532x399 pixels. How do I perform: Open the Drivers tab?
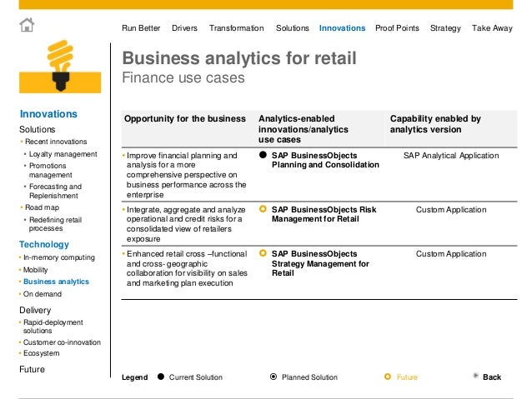click(x=184, y=28)
